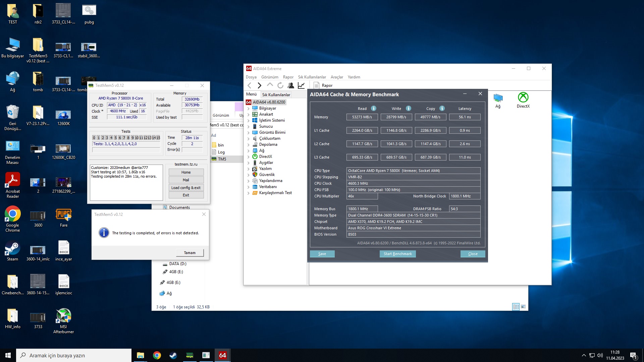Click Close button in benchmark window
Image resolution: width=644 pixels, height=362 pixels.
[x=473, y=254]
